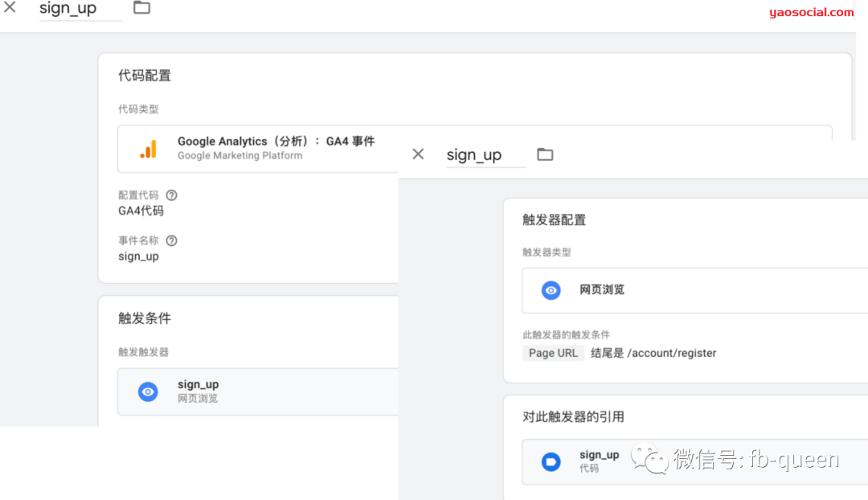
Task: Click the page view eye icon on sign_up trigger
Action: pos(149,391)
